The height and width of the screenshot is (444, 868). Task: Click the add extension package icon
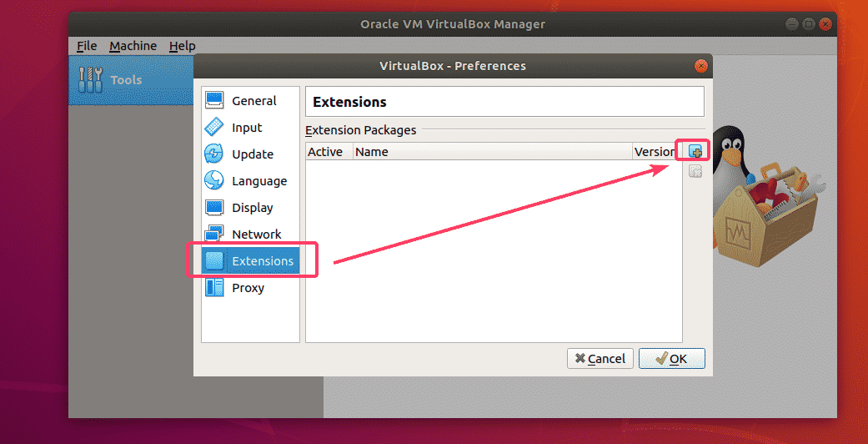click(695, 151)
